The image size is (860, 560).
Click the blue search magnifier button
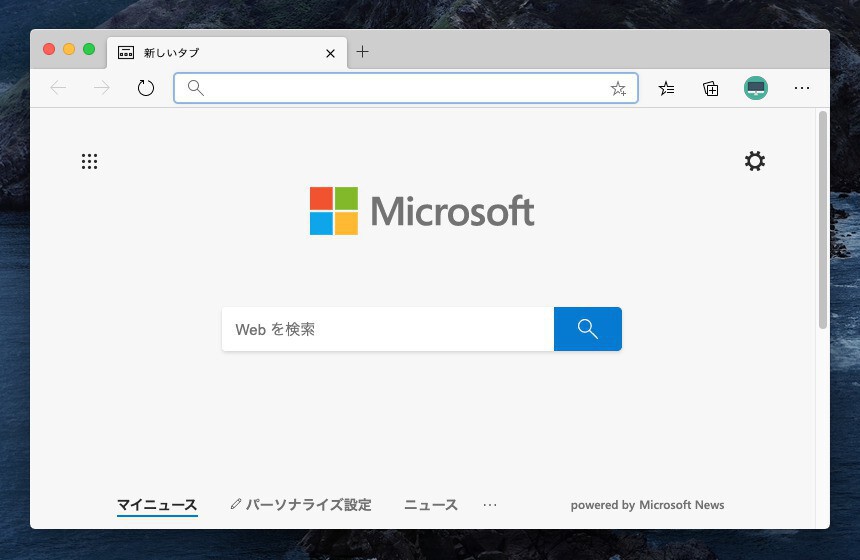click(x=588, y=329)
